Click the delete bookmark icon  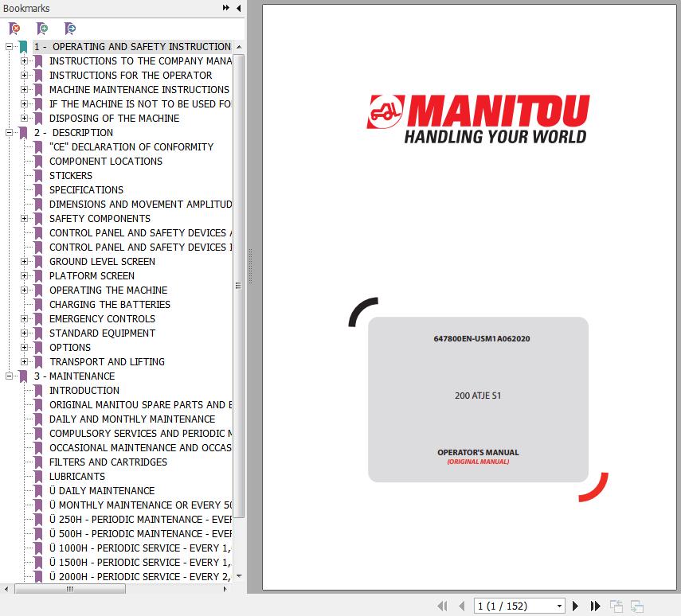[14, 29]
